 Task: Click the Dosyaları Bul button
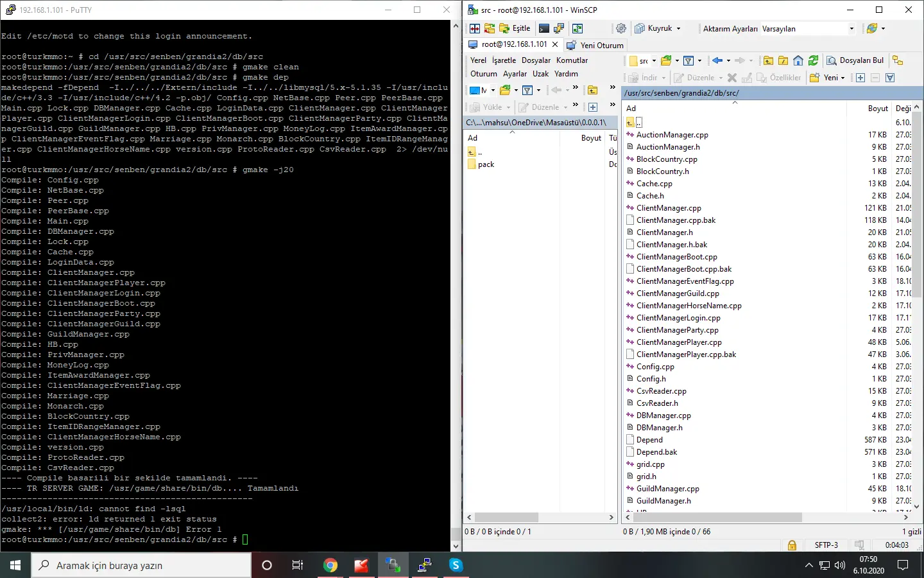[x=855, y=60]
